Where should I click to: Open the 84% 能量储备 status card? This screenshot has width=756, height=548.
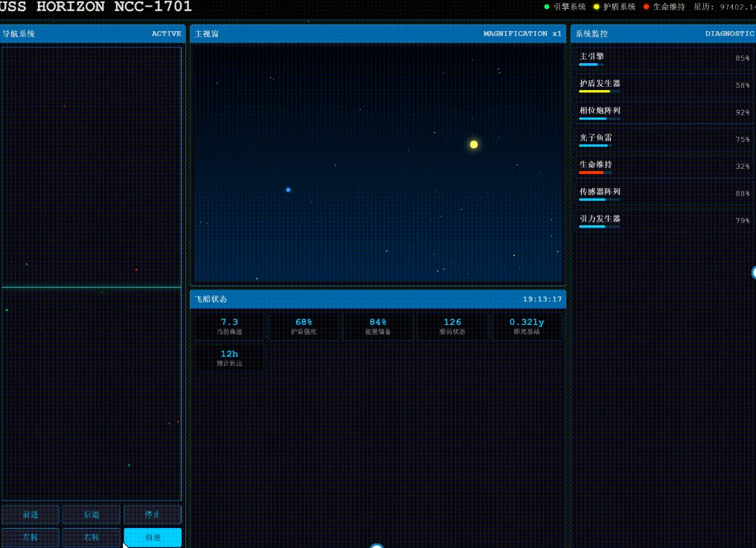coord(378,326)
